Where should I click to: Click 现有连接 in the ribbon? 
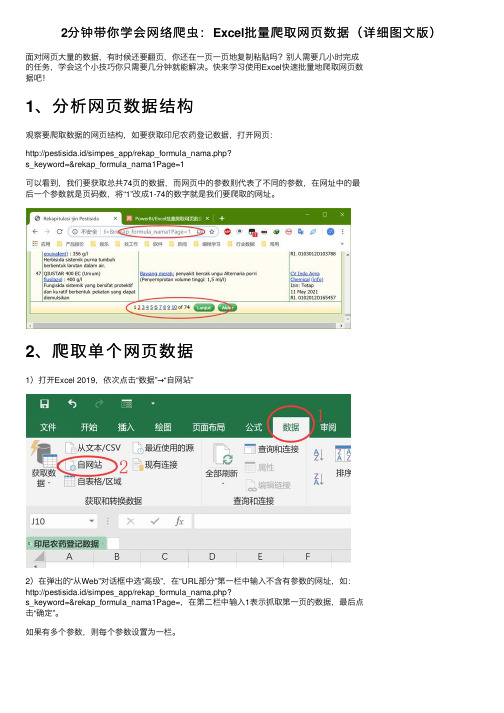(x=155, y=465)
